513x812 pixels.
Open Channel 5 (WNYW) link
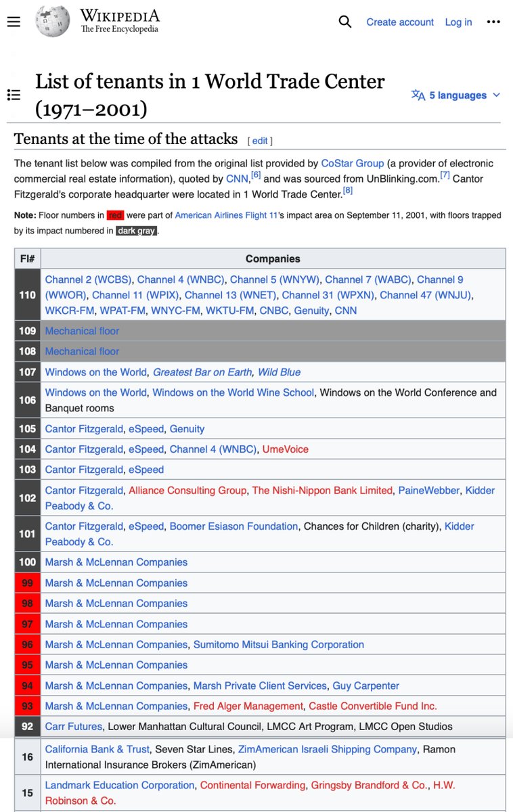274,279
